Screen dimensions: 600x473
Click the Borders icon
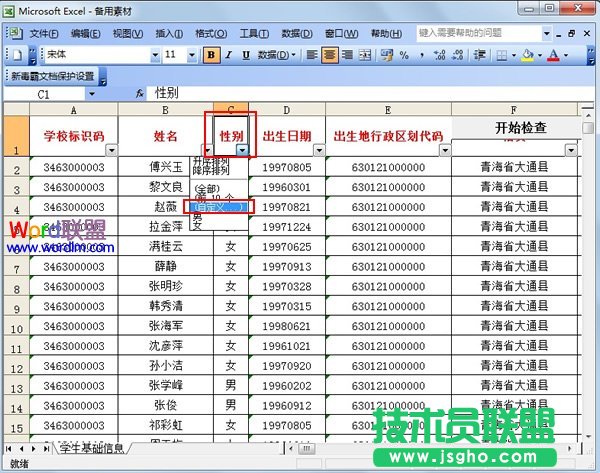coord(500,55)
